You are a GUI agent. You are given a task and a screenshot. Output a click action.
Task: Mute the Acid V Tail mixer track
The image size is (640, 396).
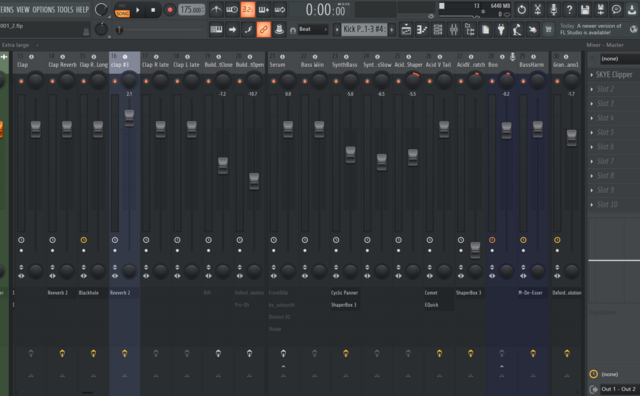429,81
